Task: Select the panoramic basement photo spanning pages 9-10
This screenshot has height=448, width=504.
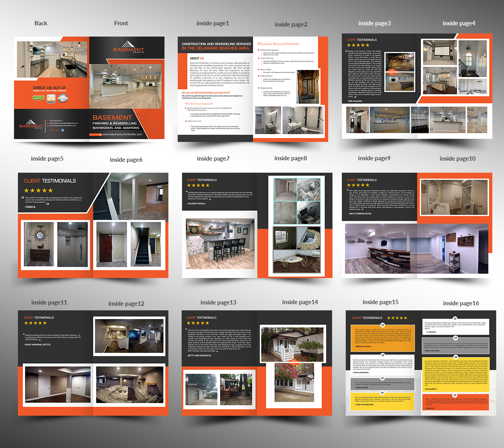Action: (416, 249)
